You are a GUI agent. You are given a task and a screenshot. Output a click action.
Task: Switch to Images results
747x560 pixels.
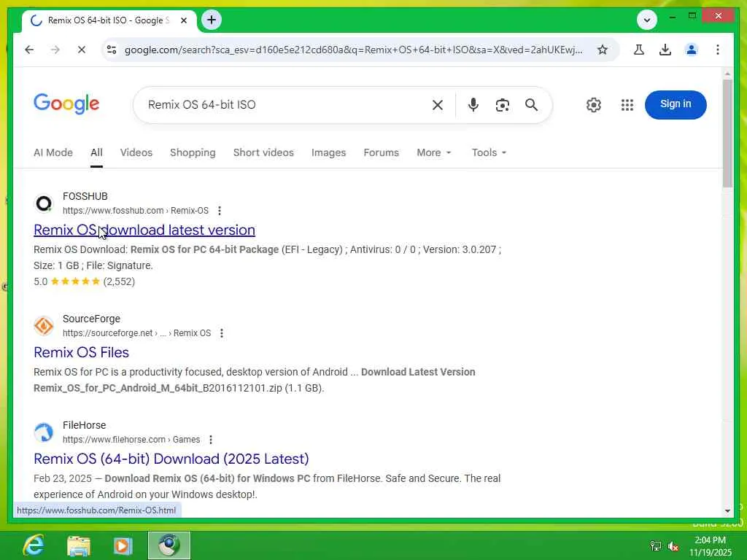pyautogui.click(x=329, y=152)
